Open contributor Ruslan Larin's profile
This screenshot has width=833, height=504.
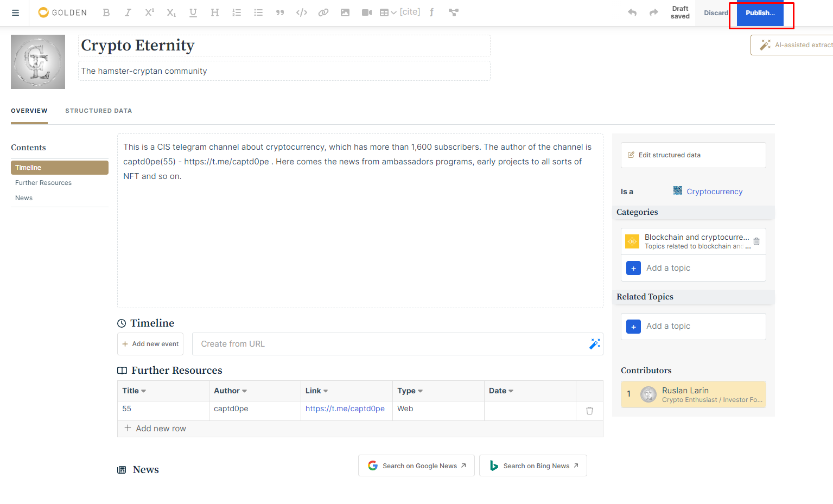tap(694, 394)
